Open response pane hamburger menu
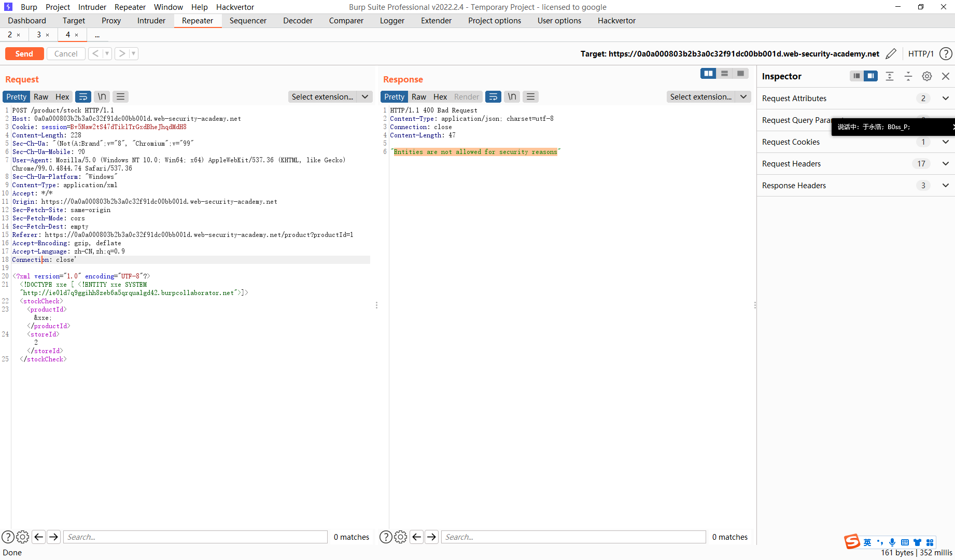The height and width of the screenshot is (560, 955). (530, 96)
